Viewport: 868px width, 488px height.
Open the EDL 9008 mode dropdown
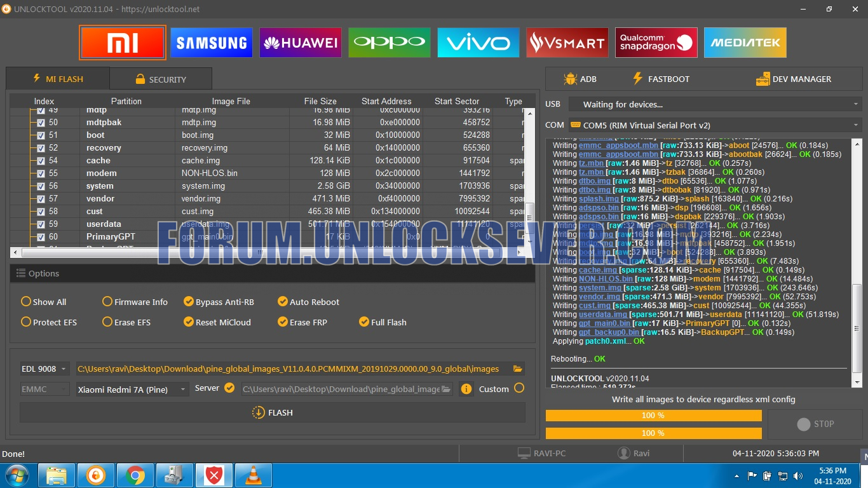point(44,369)
